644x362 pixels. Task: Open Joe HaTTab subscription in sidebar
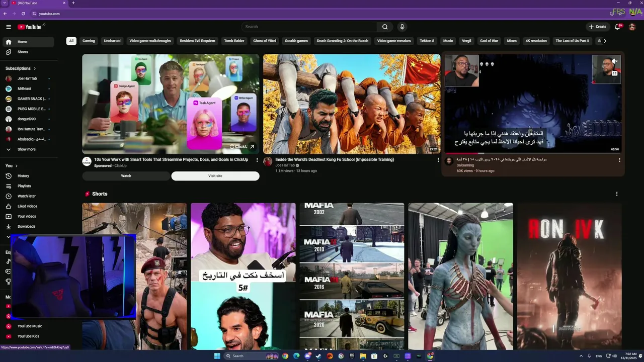point(29,78)
